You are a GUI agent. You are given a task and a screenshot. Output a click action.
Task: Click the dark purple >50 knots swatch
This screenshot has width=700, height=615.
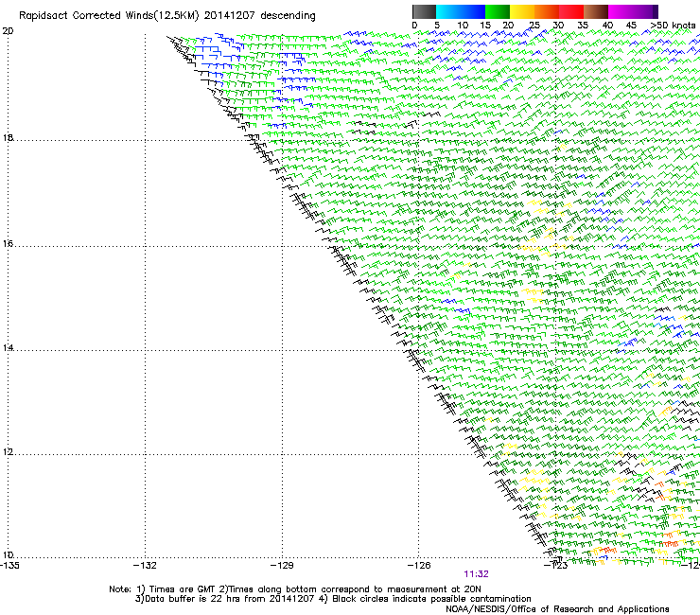pos(656,11)
